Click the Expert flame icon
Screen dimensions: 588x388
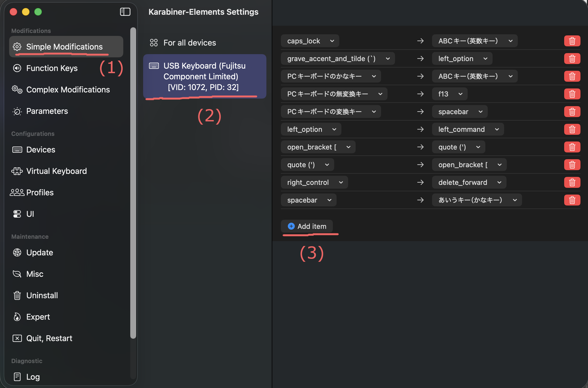(x=17, y=317)
